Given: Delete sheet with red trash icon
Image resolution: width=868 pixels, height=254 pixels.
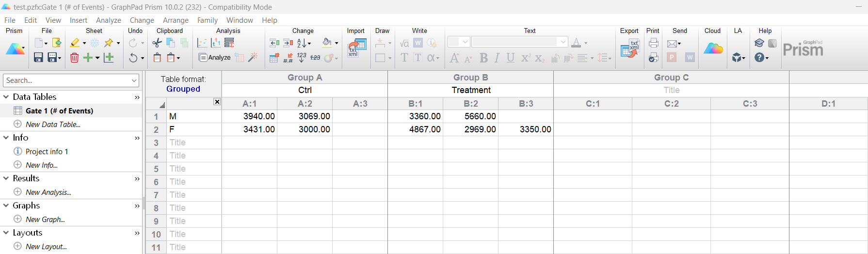Looking at the screenshot, I should (74, 58).
